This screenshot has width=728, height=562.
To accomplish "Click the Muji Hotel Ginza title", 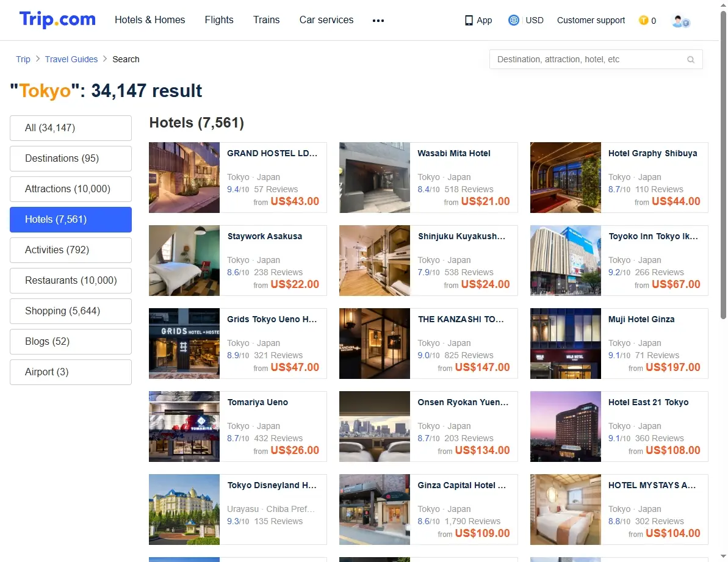I will tap(641, 319).
